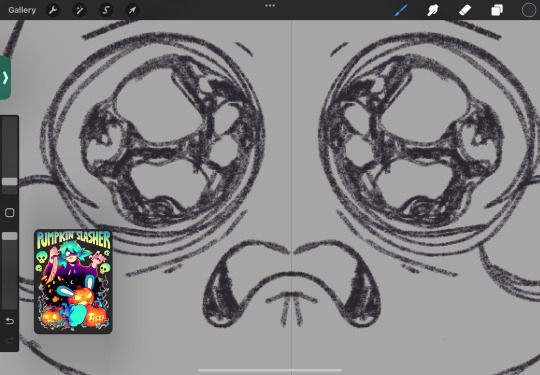Image resolution: width=540 pixels, height=375 pixels.
Task: Select the Smudge finger tool
Action: pyautogui.click(x=433, y=10)
